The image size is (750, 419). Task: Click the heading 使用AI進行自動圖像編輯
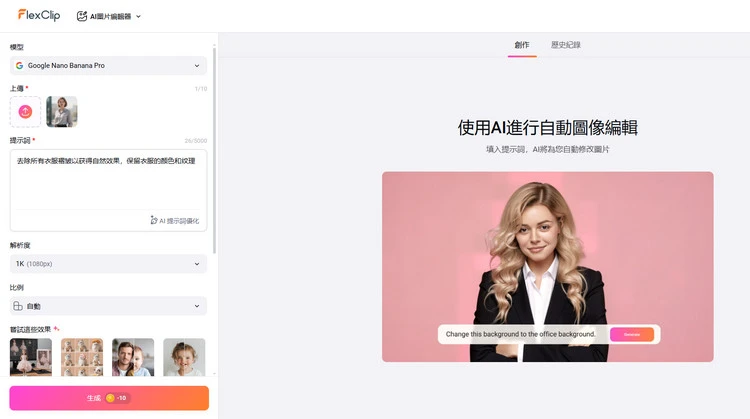coord(548,128)
